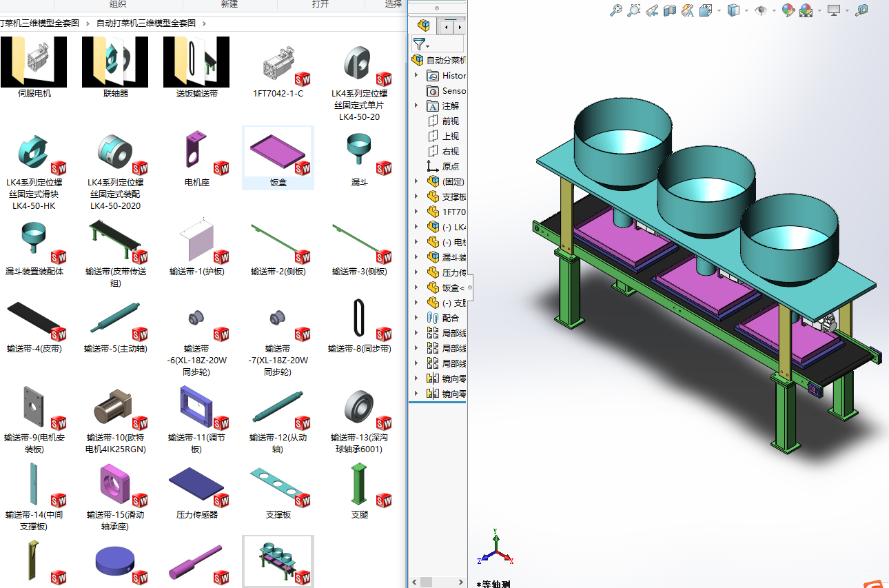This screenshot has height=588, width=889.
Task: Toggle the Section View tool
Action: coord(670,10)
